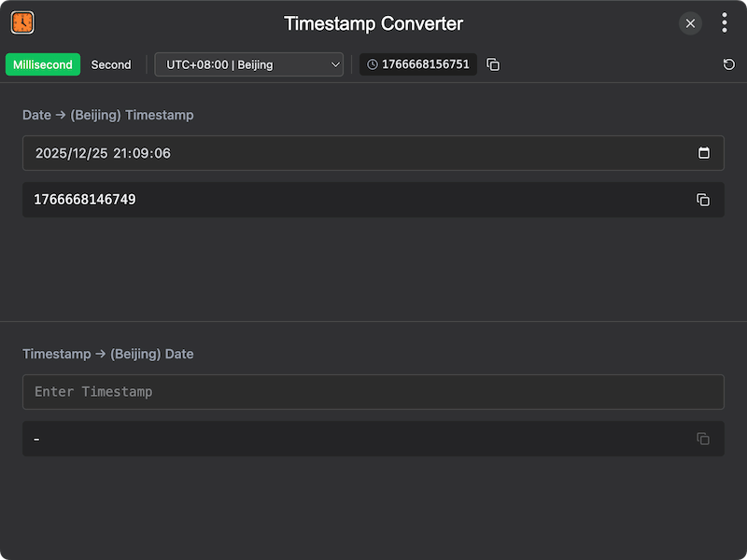Select the year 2025 in the date field
The width and height of the screenshot is (747, 560).
50,153
